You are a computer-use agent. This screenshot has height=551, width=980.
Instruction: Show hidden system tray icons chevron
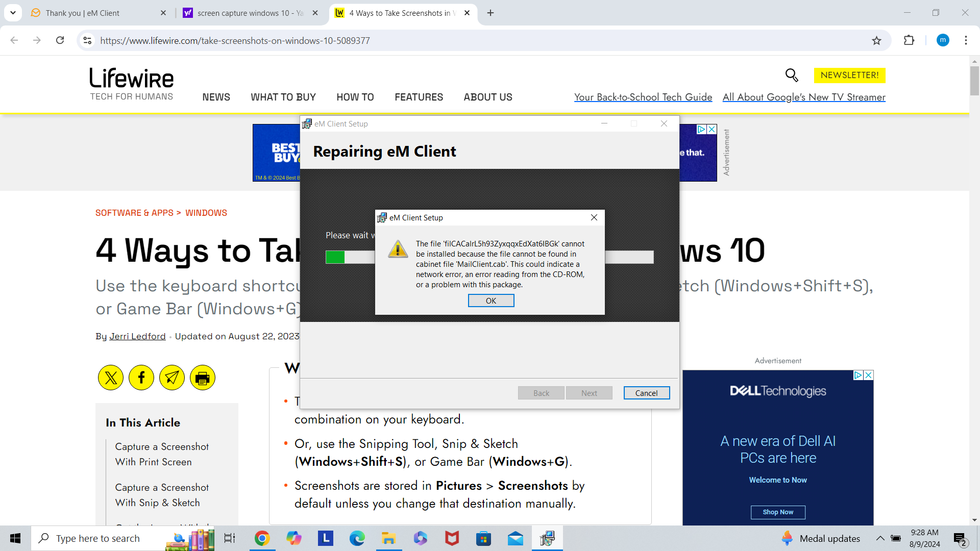[x=880, y=538]
